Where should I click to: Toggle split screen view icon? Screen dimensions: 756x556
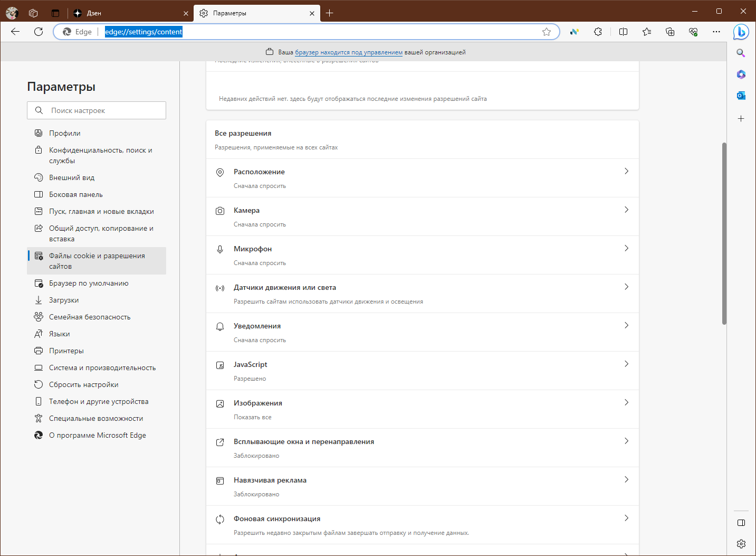pyautogui.click(x=623, y=32)
